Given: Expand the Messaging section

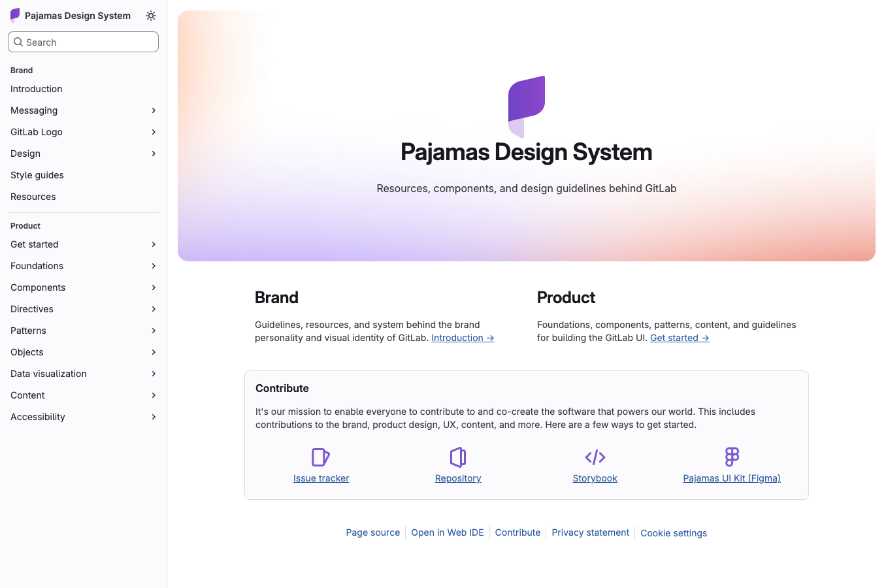Looking at the screenshot, I should pyautogui.click(x=154, y=110).
